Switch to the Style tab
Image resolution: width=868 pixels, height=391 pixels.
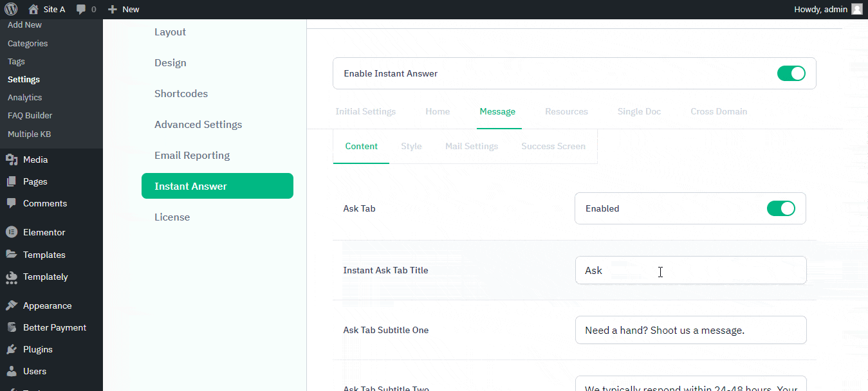coord(411,146)
